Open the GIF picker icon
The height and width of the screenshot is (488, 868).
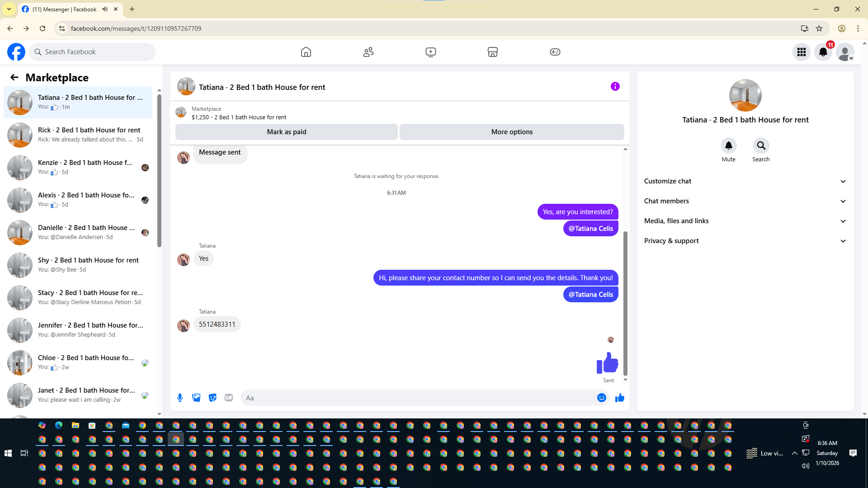pos(229,398)
